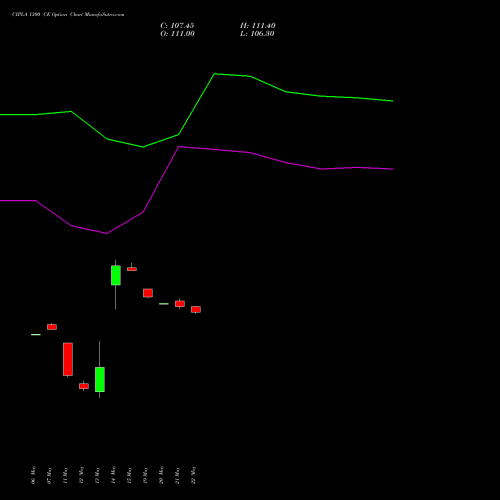Image resolution: width=500 pixels, height=500 pixels.
Task: Click the flat green 20 May candle
Action: (x=164, y=304)
